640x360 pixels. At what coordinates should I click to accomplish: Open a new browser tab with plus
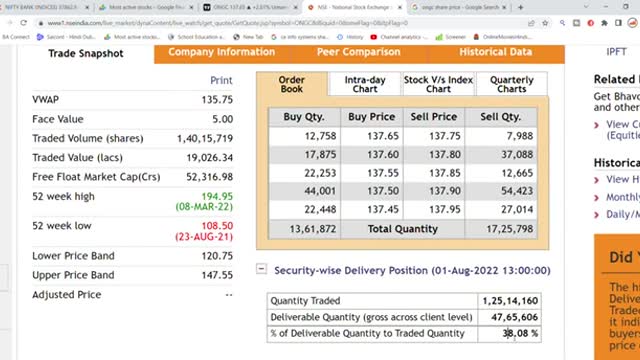520,7
